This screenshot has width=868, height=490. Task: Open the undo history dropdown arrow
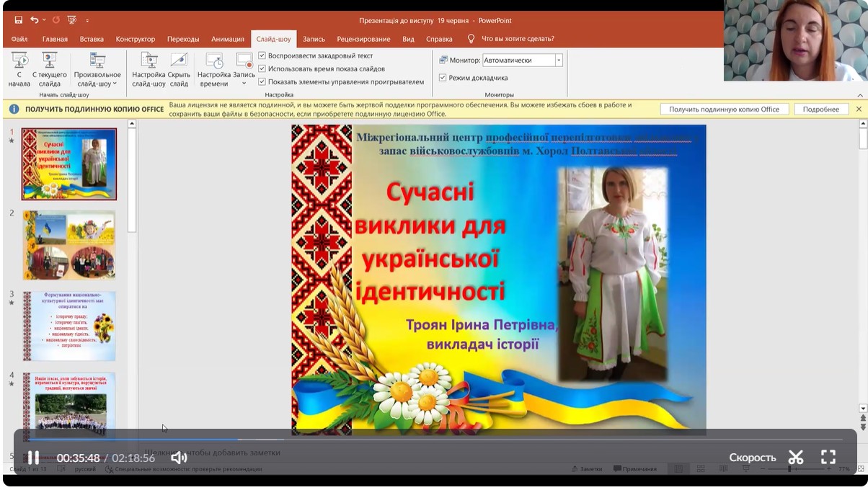[x=44, y=21]
